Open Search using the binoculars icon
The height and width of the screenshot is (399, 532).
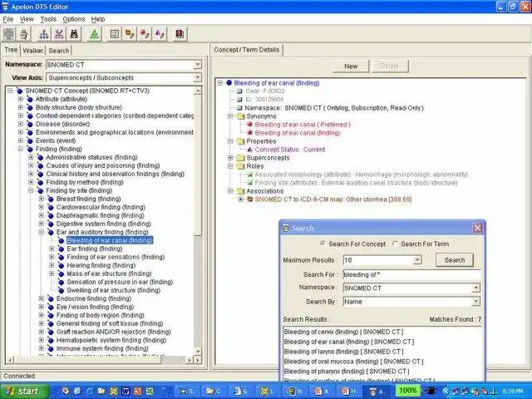tap(74, 34)
